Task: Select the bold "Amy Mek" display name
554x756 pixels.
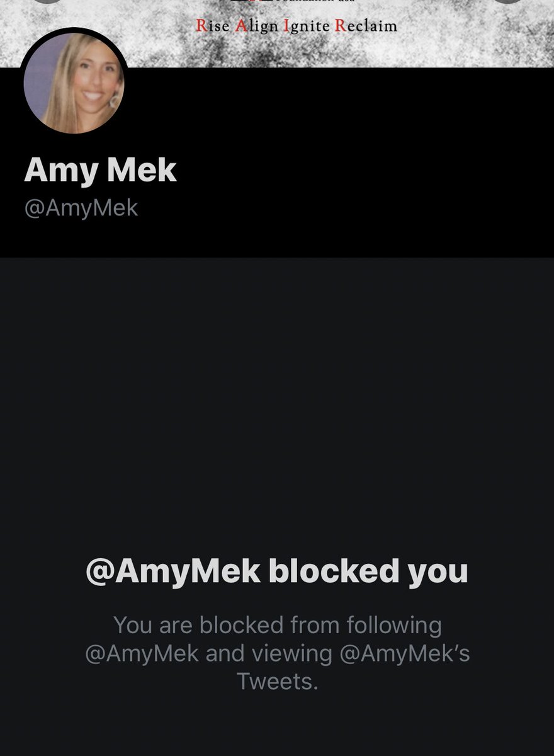Action: pos(100,171)
